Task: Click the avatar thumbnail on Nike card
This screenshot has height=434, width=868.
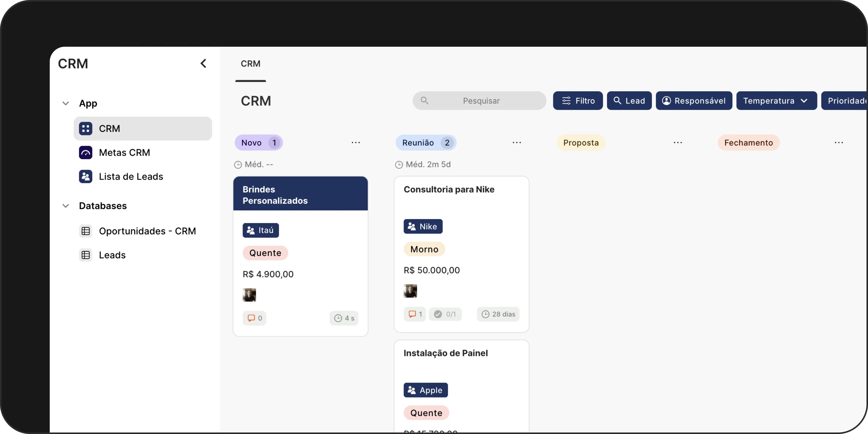Action: (410, 291)
